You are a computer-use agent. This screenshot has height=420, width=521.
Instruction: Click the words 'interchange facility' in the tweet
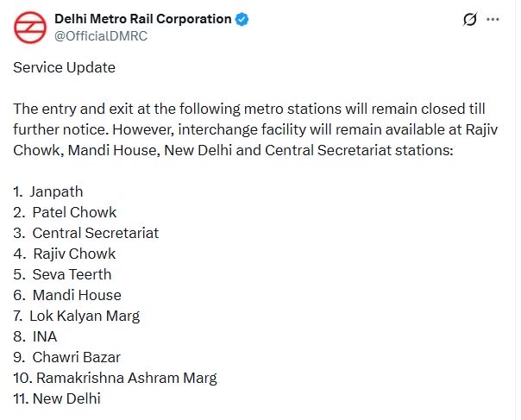tap(242, 129)
